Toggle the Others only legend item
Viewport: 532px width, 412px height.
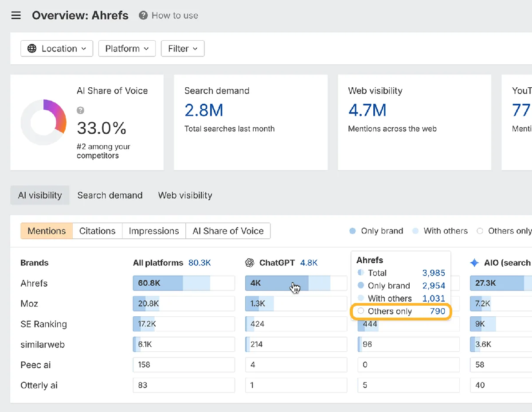(x=504, y=231)
